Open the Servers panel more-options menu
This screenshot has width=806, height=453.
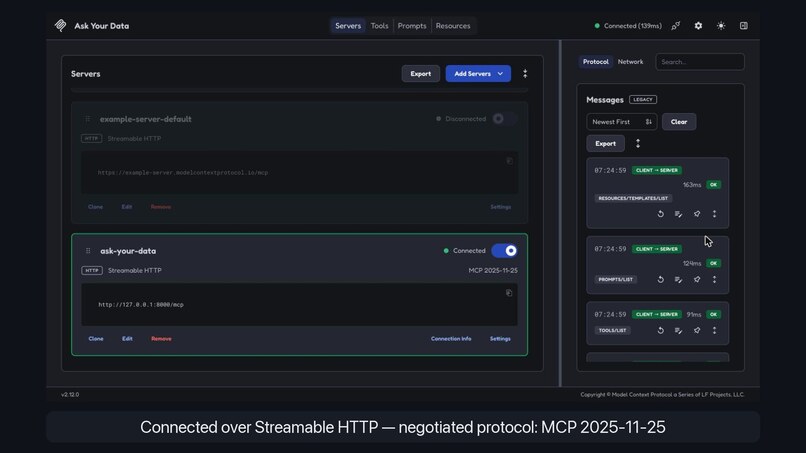click(525, 74)
